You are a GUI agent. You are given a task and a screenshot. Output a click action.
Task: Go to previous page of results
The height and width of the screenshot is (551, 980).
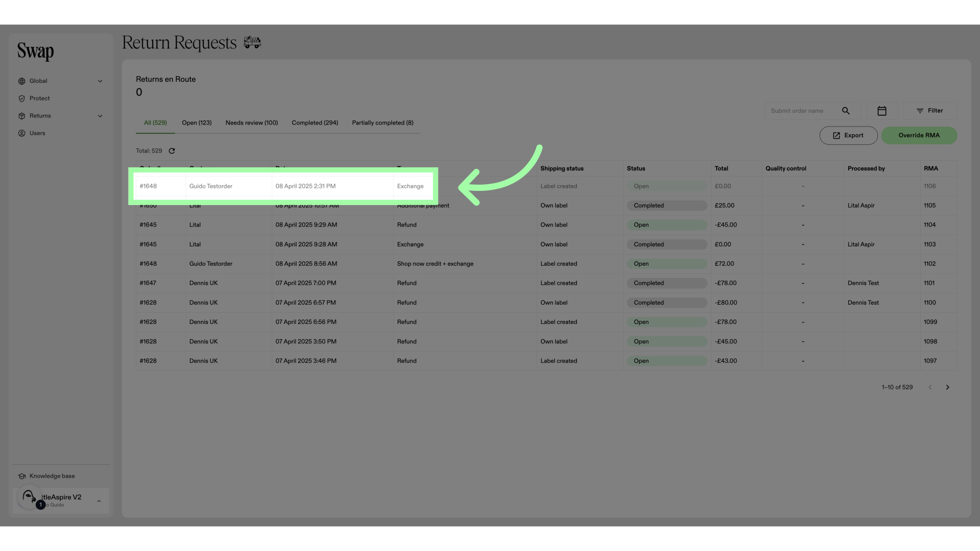click(930, 387)
